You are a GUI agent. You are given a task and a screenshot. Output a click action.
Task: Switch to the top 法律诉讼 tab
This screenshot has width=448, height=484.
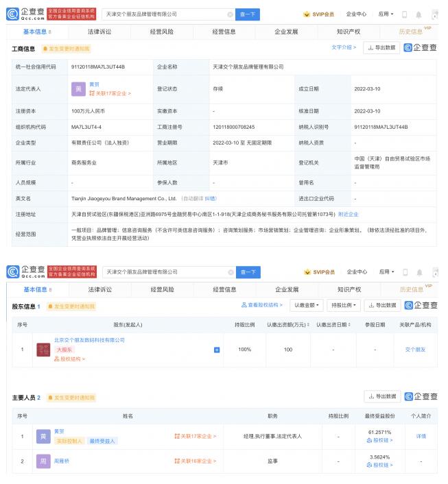point(99,32)
